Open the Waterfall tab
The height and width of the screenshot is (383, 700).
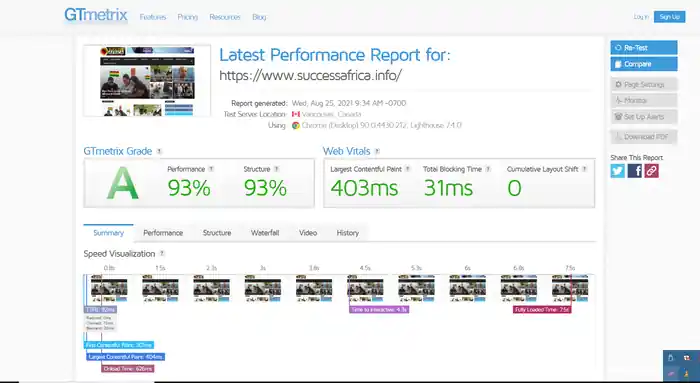tap(265, 233)
